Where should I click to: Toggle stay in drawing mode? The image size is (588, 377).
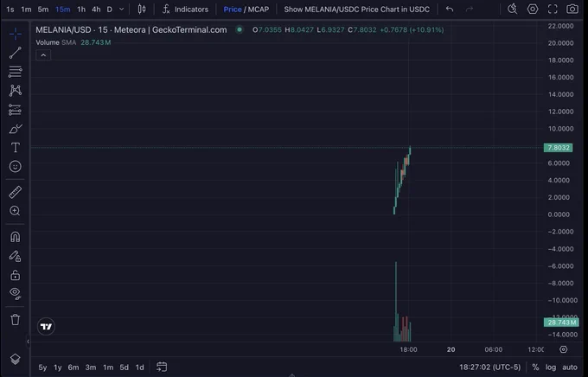click(16, 256)
